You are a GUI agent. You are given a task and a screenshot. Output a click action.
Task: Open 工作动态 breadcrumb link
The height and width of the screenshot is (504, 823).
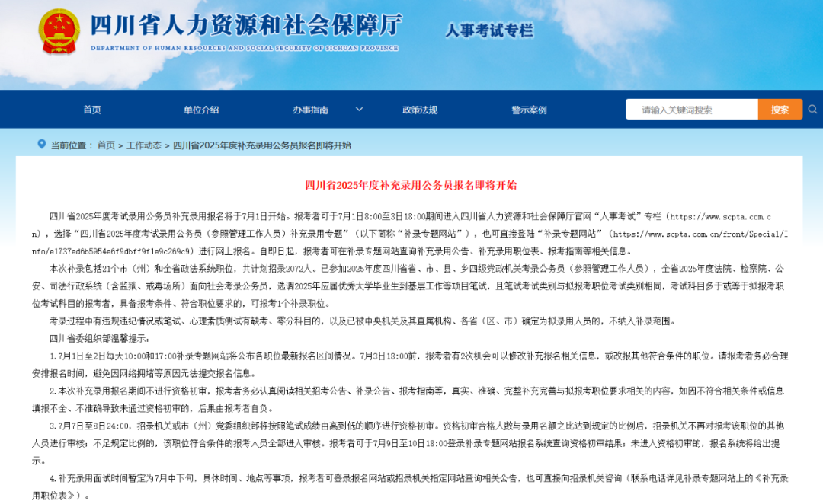[144, 145]
